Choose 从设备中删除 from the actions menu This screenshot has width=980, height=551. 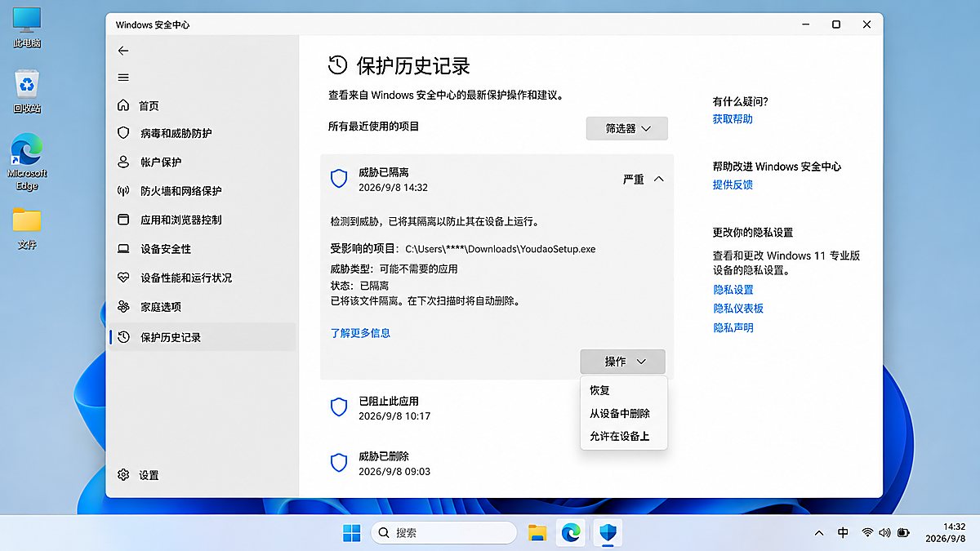point(623,414)
